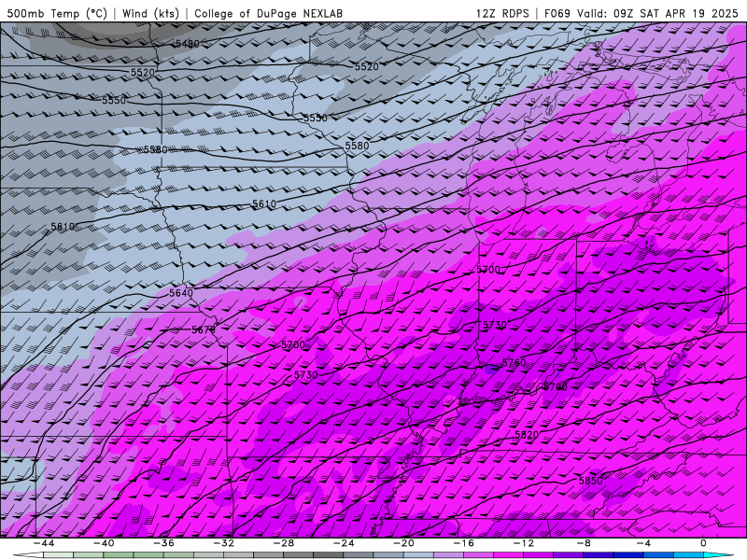Click the -20 color scale value

[x=404, y=543]
